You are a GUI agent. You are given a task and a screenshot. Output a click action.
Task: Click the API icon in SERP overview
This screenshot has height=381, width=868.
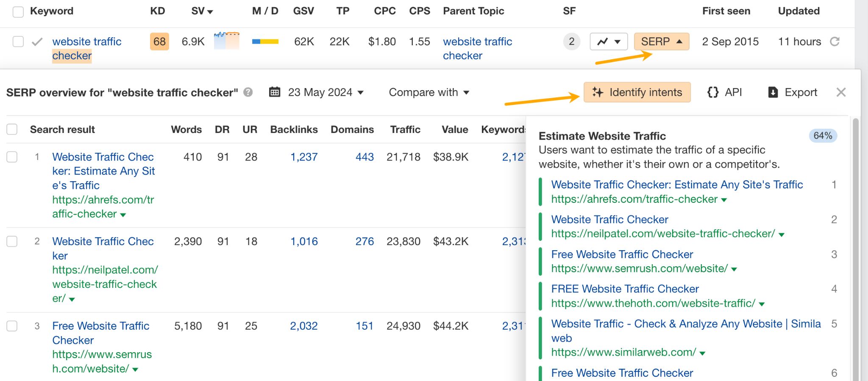(714, 92)
